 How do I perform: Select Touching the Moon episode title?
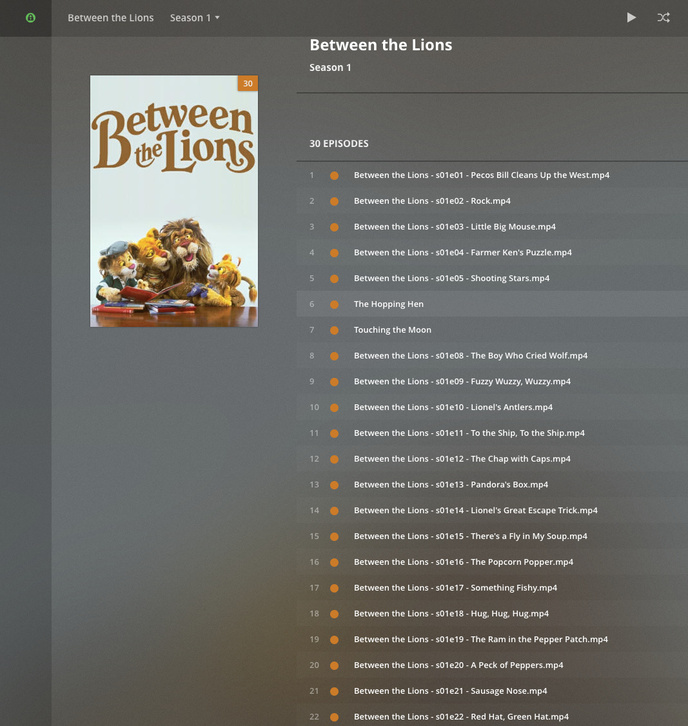(x=392, y=330)
